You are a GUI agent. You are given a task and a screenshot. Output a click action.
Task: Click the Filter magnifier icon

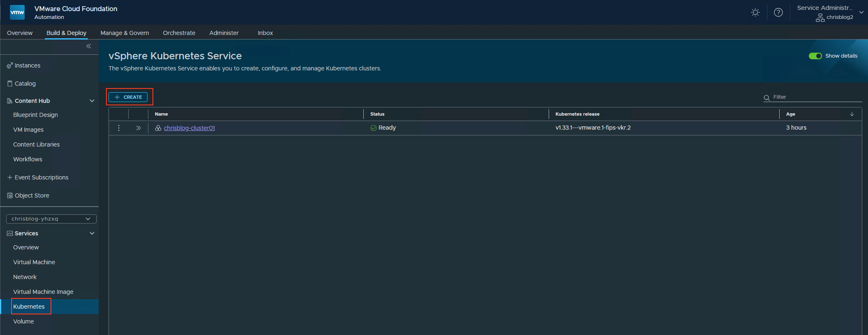point(767,98)
